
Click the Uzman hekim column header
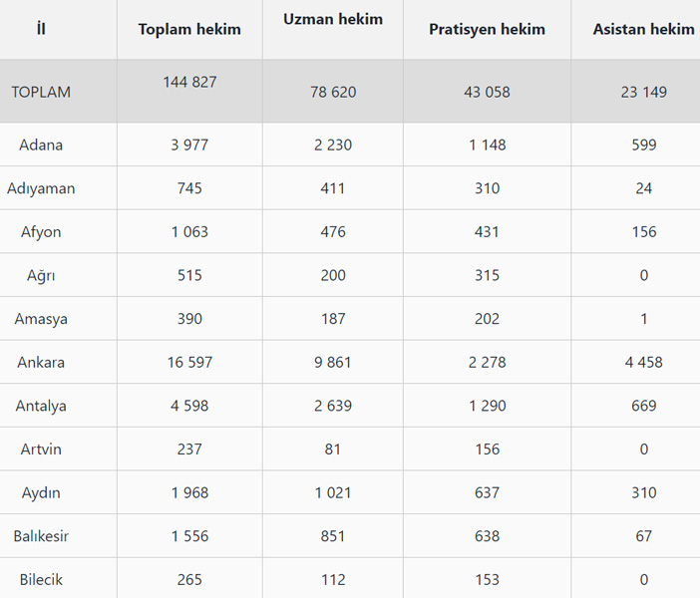pyautogui.click(x=333, y=19)
